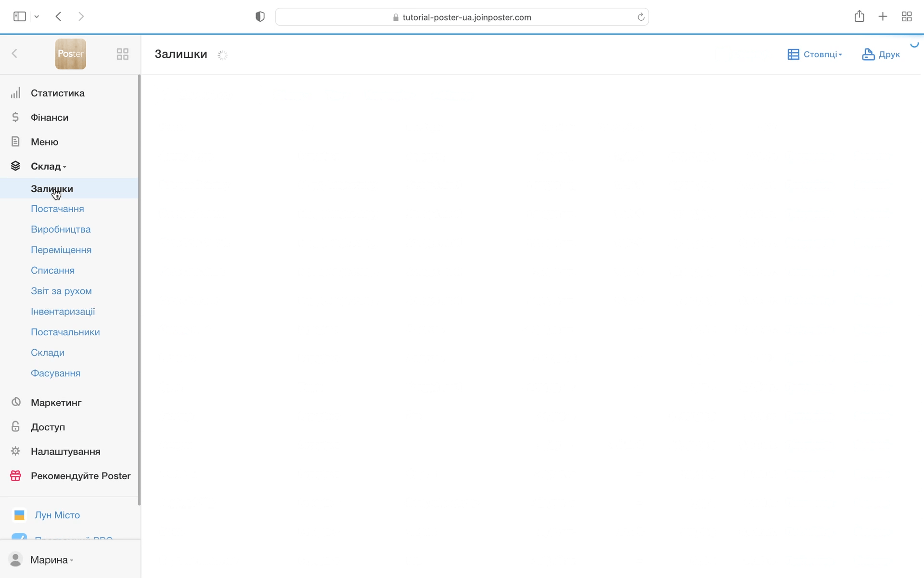Viewport: 924px width, 578px height.
Task: Reload page using the refresh icon
Action: click(641, 17)
